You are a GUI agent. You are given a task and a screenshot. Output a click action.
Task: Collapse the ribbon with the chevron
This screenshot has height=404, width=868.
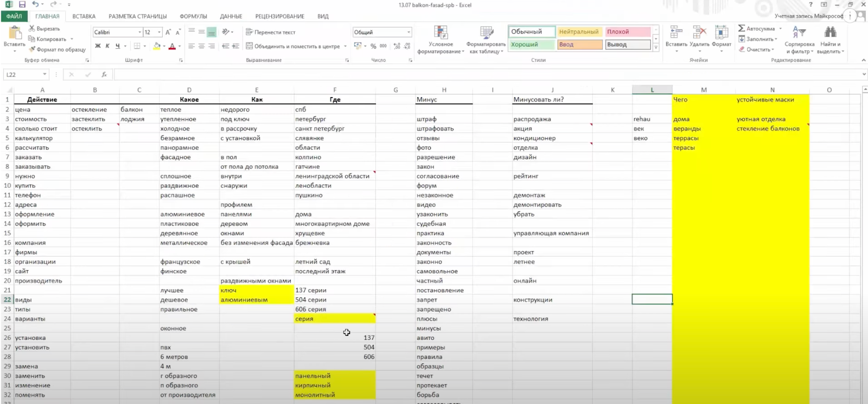click(x=863, y=60)
